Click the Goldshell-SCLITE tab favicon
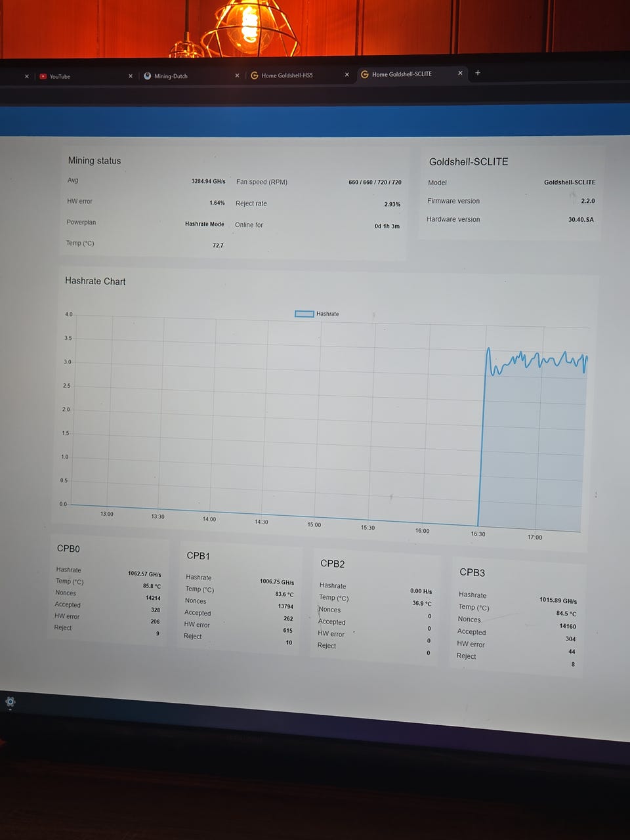This screenshot has height=840, width=630. [365, 74]
